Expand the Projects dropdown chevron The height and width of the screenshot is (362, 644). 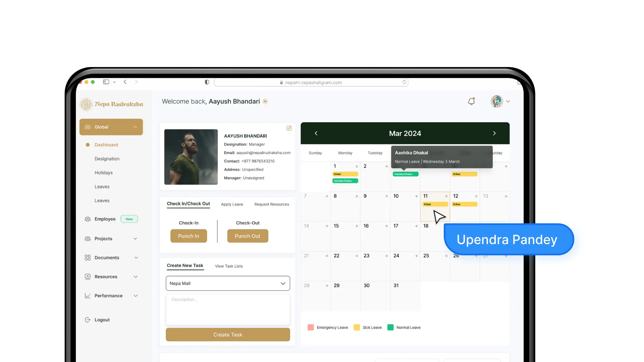pos(136,238)
